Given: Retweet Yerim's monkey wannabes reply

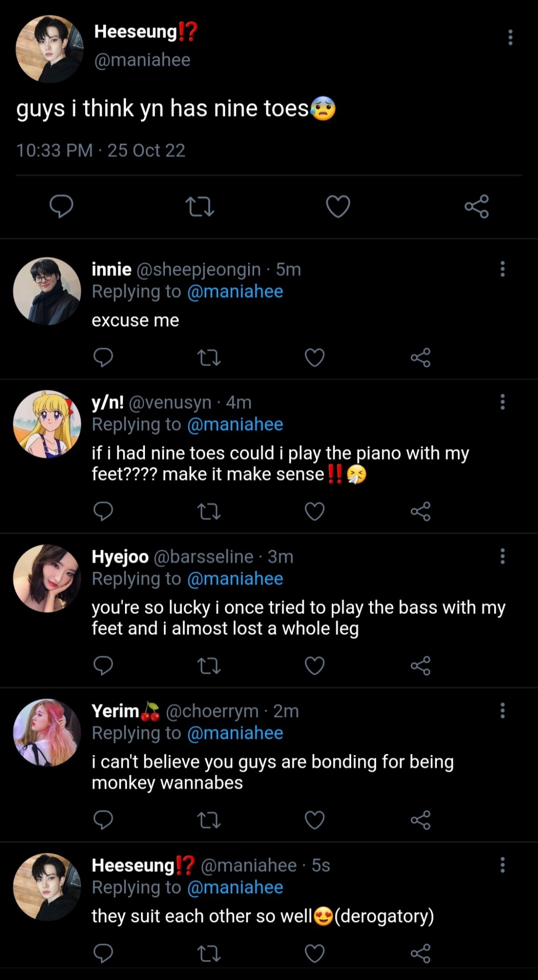Looking at the screenshot, I should tap(209, 820).
